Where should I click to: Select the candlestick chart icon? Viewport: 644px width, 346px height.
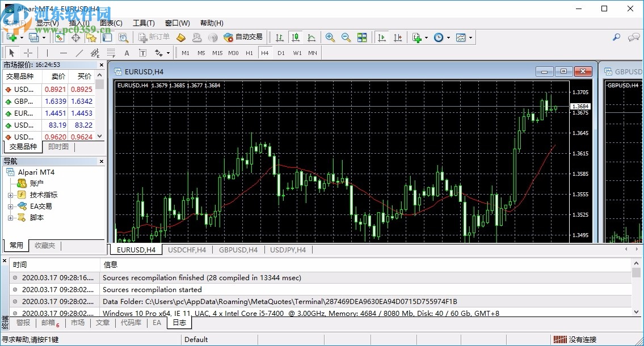pos(296,37)
